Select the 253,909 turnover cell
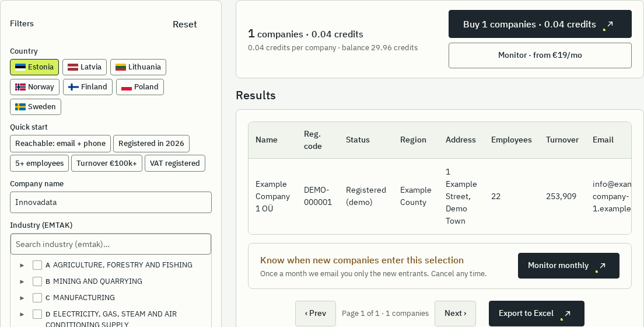Screen dimensions: 644x327 pos(561,196)
